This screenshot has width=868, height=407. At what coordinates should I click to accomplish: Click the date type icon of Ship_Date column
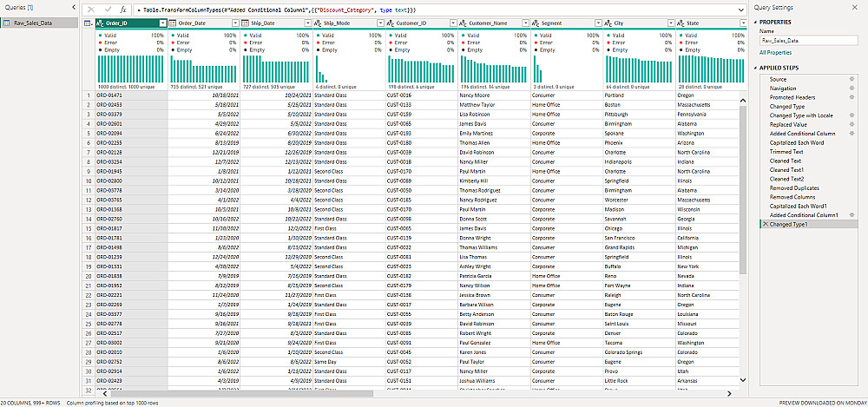tap(246, 23)
